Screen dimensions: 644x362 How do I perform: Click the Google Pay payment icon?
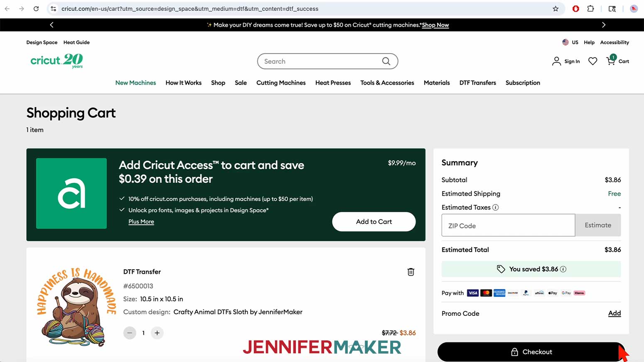566,293
